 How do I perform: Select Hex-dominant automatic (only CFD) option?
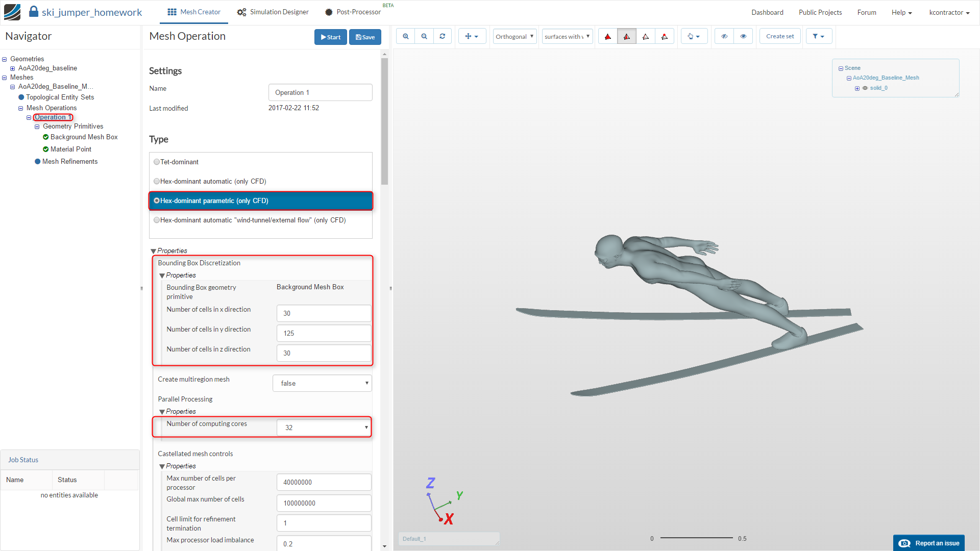[157, 181]
